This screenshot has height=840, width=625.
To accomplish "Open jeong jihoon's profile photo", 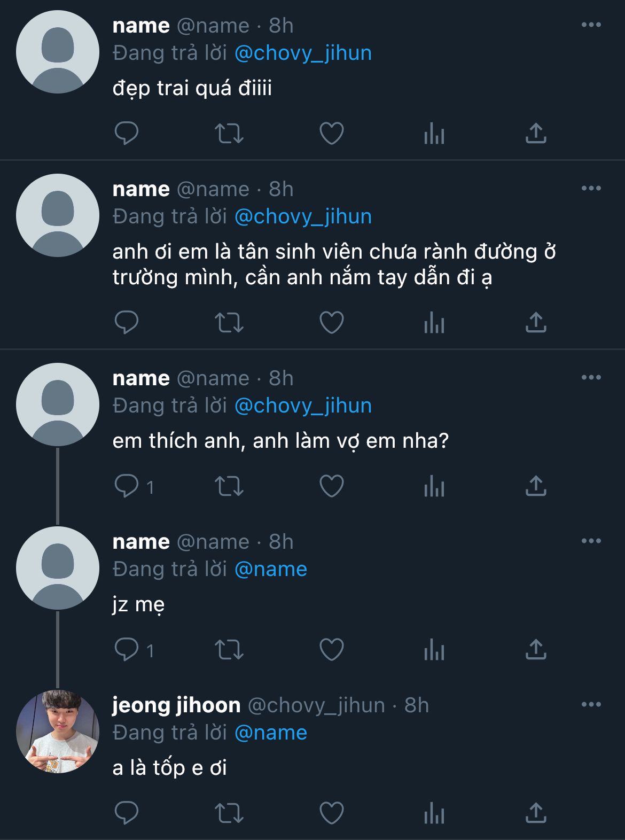I will coord(58,732).
